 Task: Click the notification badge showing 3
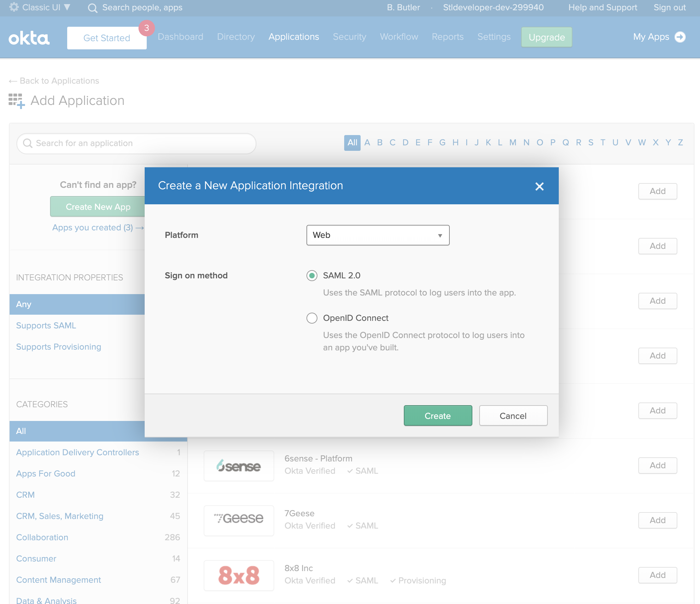pos(147,28)
